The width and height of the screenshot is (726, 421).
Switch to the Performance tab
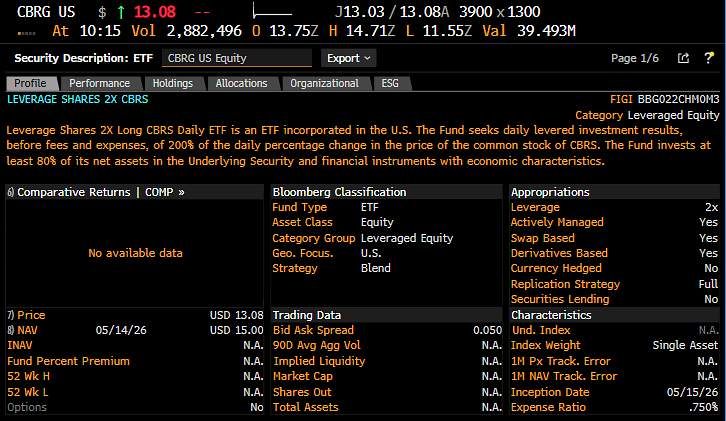100,83
